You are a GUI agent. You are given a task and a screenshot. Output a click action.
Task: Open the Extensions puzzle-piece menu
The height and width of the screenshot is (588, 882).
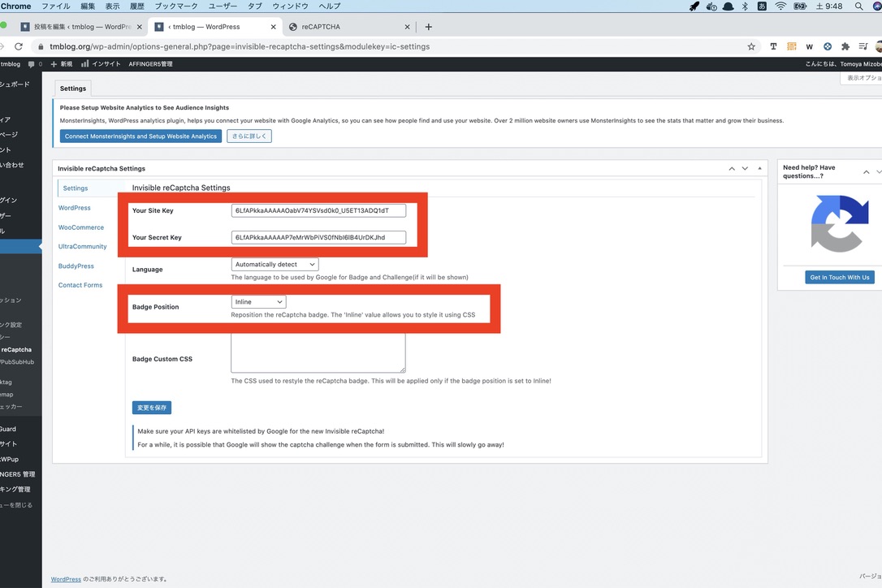click(x=845, y=47)
